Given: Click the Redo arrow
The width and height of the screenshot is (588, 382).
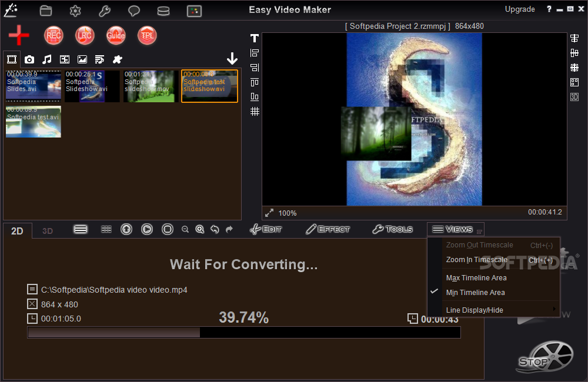Looking at the screenshot, I should pyautogui.click(x=229, y=229).
